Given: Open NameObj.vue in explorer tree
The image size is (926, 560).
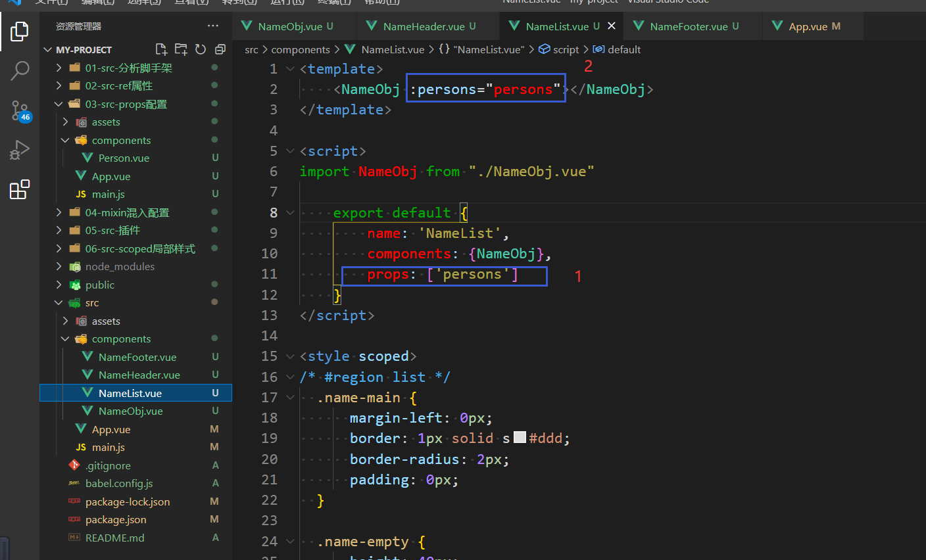Looking at the screenshot, I should (136, 411).
